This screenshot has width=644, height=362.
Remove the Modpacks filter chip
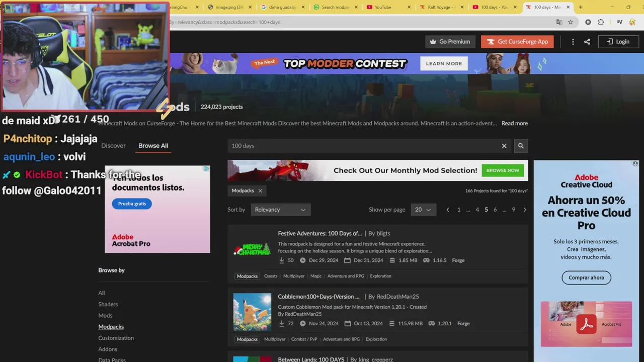pos(260,191)
